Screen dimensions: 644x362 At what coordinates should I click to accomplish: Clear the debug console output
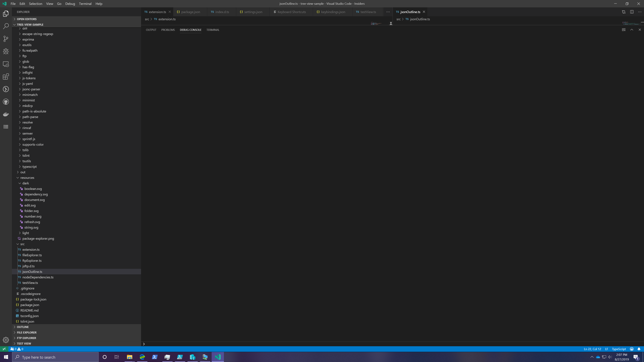624,30
